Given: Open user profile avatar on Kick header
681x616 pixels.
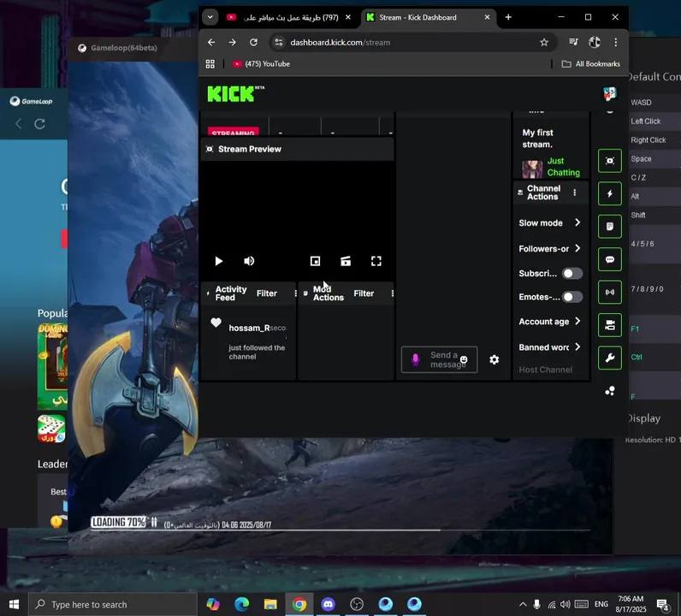Looking at the screenshot, I should (x=610, y=93).
